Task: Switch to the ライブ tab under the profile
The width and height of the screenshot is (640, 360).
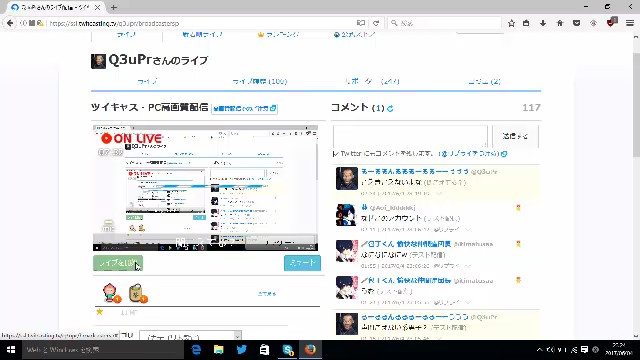Action: point(147,82)
